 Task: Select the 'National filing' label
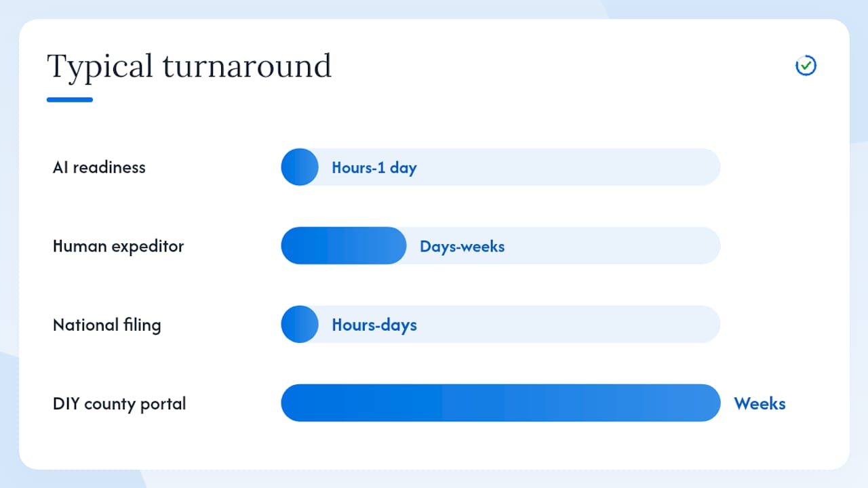pyautogui.click(x=107, y=325)
